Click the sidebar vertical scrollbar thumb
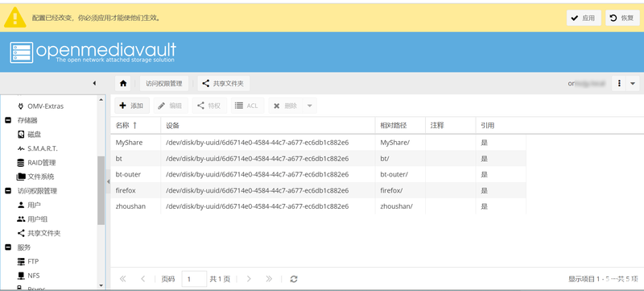The image size is (644, 291). point(101,190)
